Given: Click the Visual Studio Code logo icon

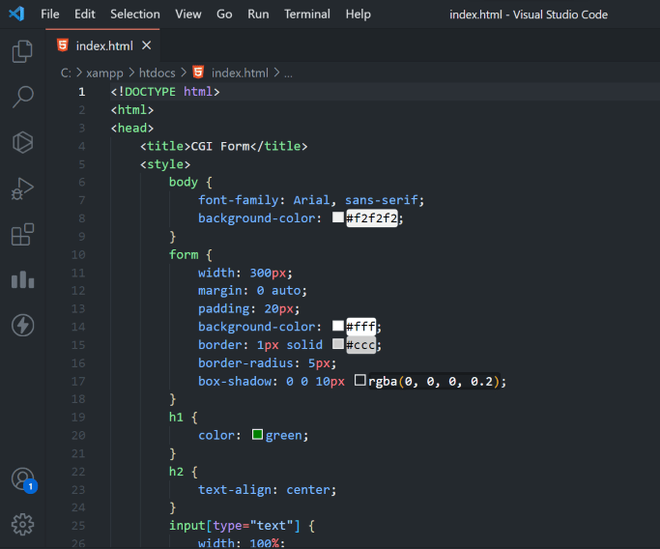Looking at the screenshot, I should pos(16,14).
